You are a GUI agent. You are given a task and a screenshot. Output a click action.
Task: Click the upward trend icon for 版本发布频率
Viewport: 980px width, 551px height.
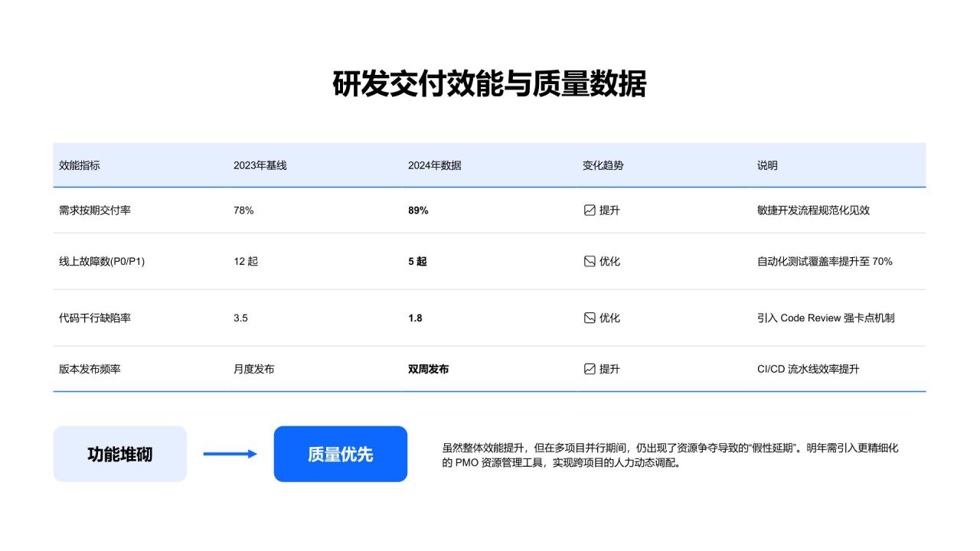(590, 369)
